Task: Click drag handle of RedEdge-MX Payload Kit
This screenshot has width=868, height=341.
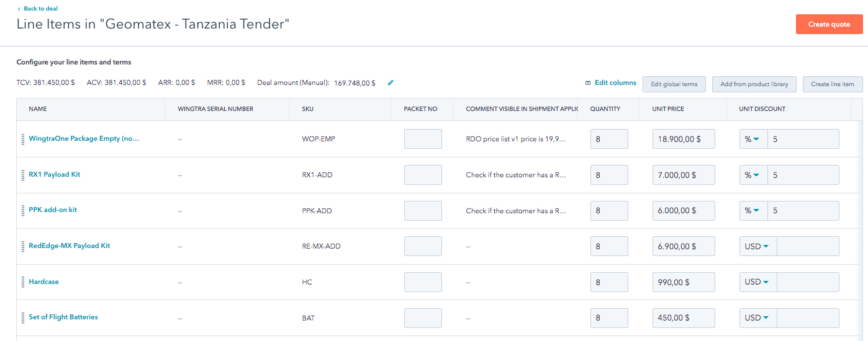Action: click(x=23, y=246)
